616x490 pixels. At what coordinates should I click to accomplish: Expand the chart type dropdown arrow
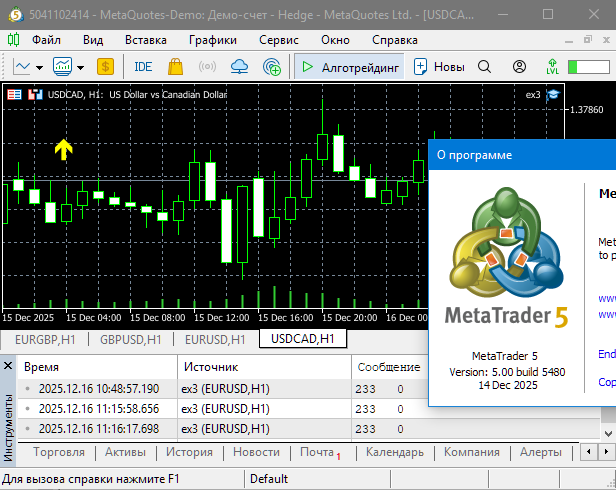click(39, 68)
